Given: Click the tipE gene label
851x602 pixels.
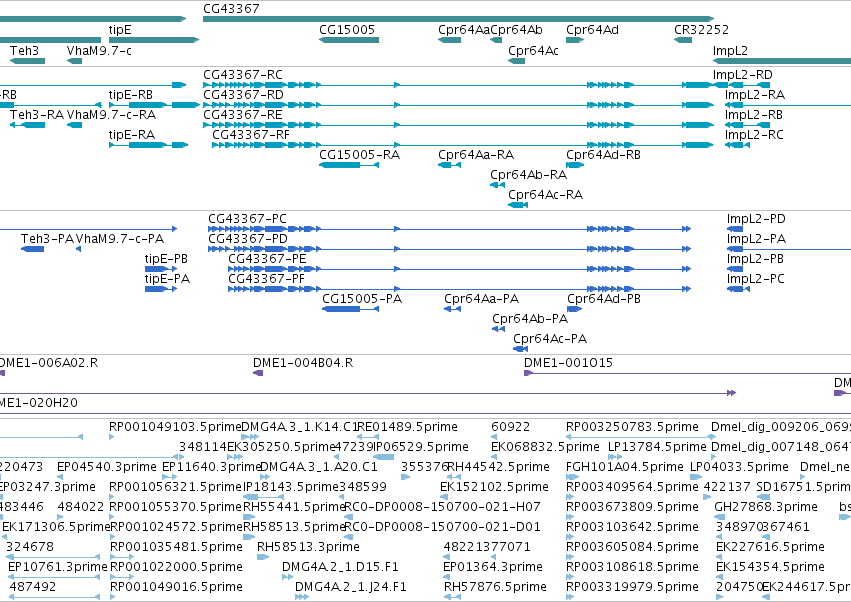Looking at the screenshot, I should [x=120, y=30].
